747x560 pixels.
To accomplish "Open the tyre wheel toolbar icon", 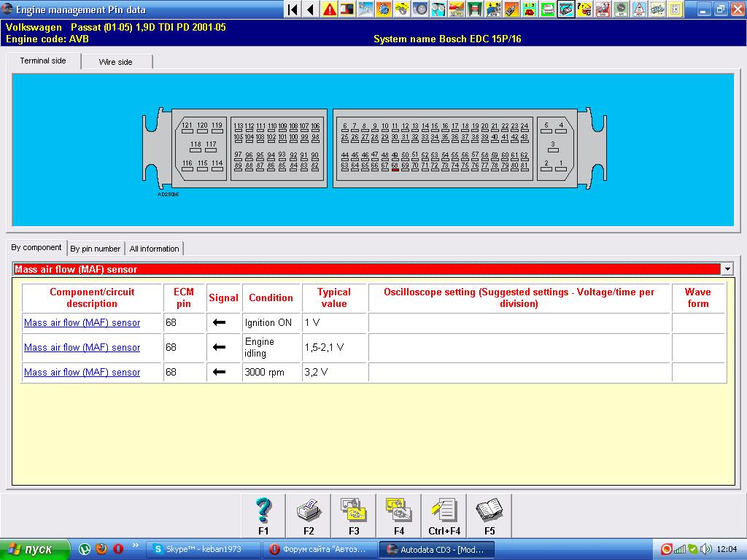I will 420,9.
